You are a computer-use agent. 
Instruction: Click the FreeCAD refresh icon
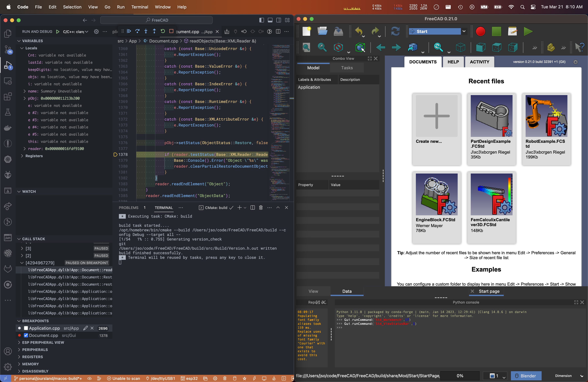395,32
